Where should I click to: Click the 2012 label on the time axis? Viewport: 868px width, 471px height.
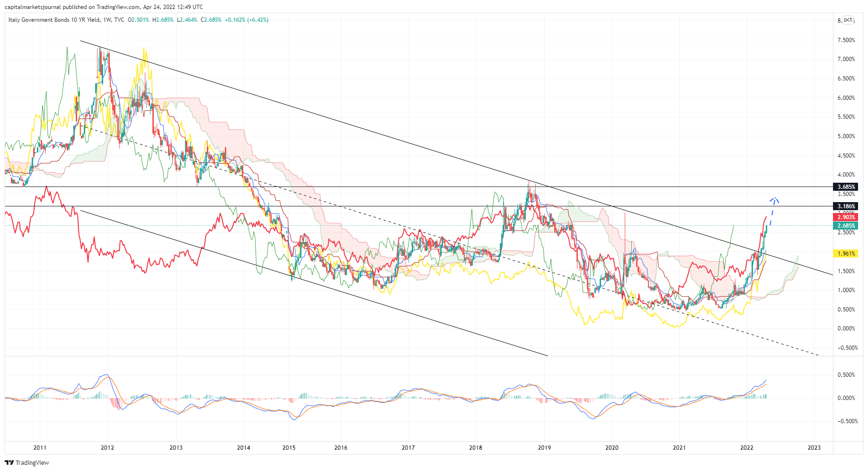point(107,448)
